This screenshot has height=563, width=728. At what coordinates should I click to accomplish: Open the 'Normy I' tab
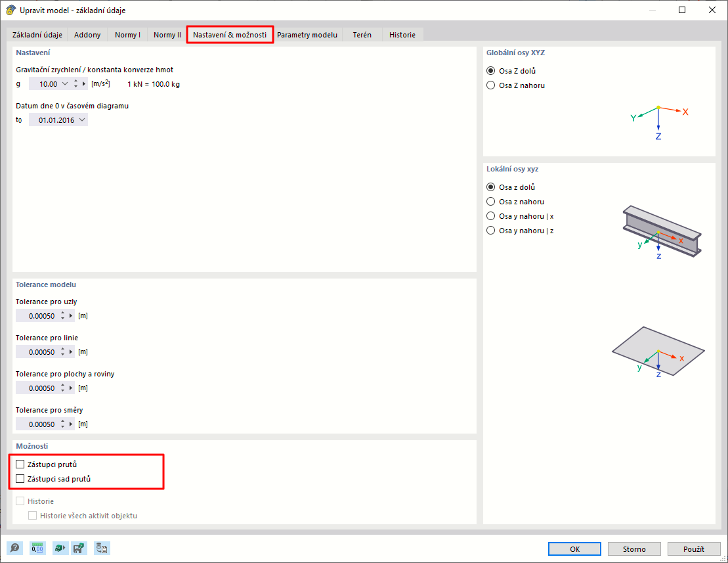(x=127, y=35)
